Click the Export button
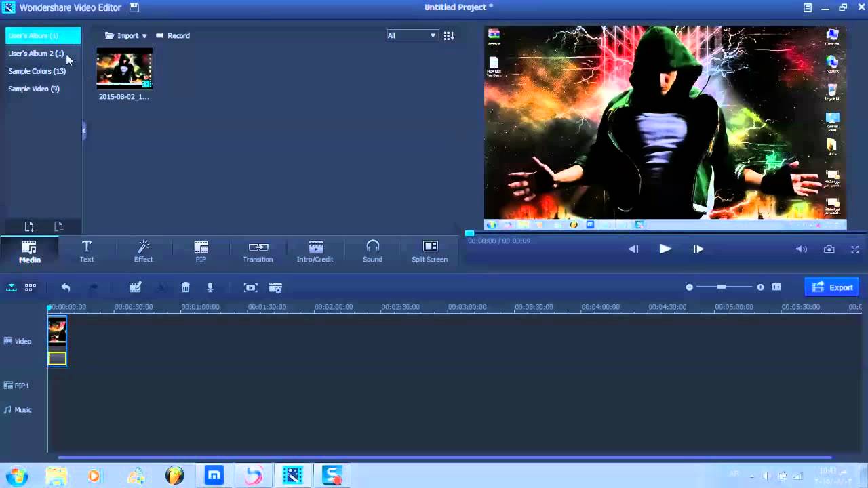 pos(832,287)
